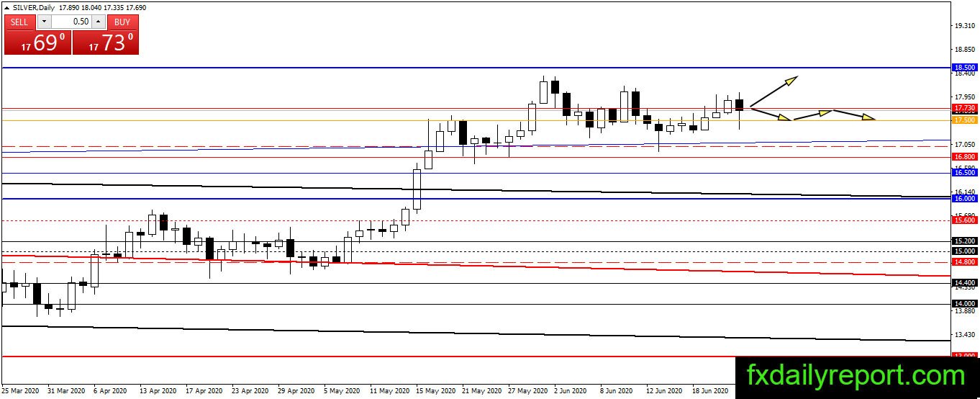Click the 17.69 sell price tile
The height and width of the screenshot is (399, 980).
tap(37, 42)
